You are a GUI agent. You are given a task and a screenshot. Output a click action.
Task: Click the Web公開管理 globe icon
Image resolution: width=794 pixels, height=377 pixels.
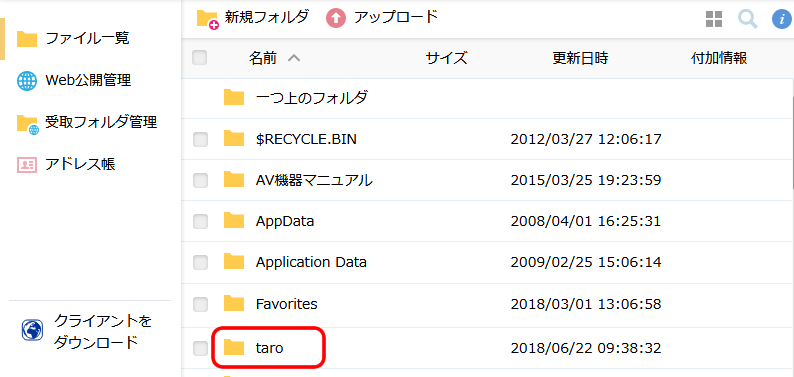click(27, 81)
